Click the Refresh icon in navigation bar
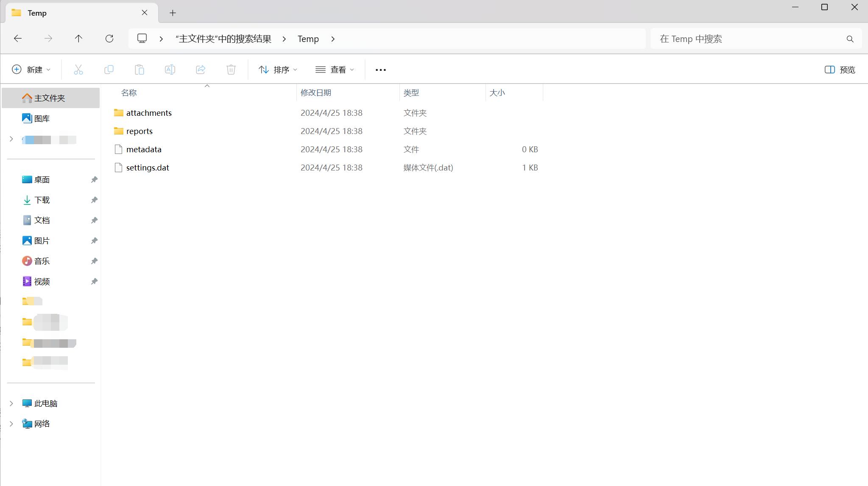The image size is (868, 486). tap(109, 39)
